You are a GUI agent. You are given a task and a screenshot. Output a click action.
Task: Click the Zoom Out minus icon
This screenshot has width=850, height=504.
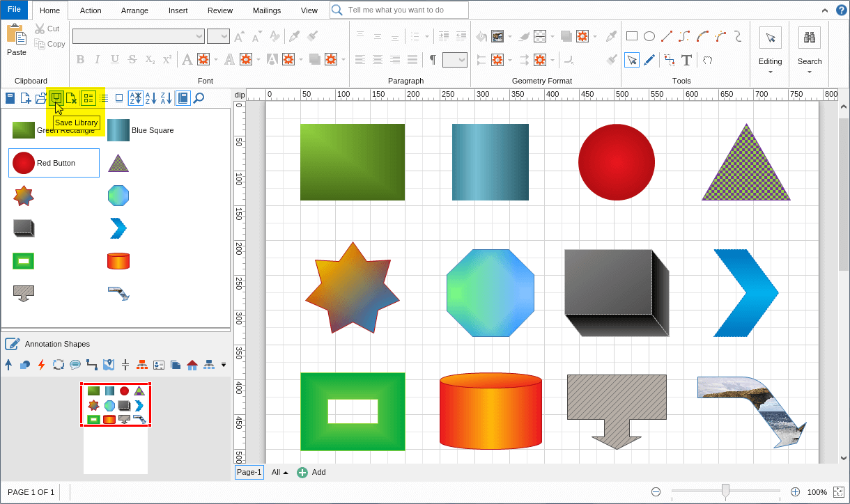(656, 492)
